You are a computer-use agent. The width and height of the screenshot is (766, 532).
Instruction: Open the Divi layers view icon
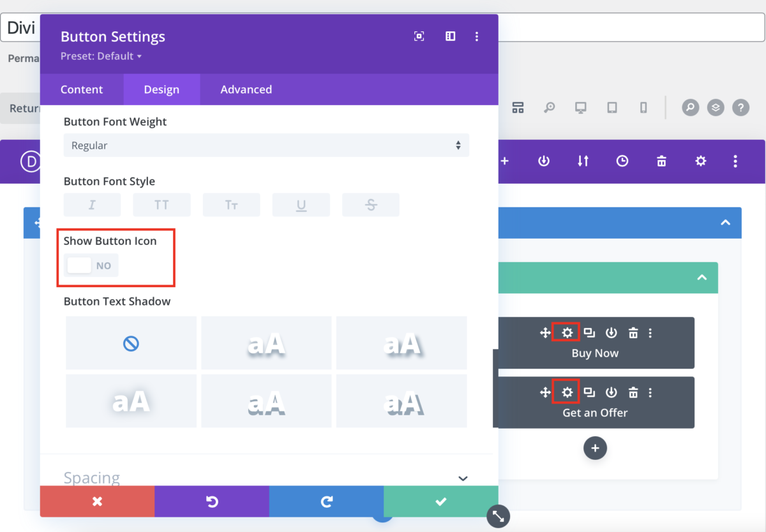pos(715,108)
